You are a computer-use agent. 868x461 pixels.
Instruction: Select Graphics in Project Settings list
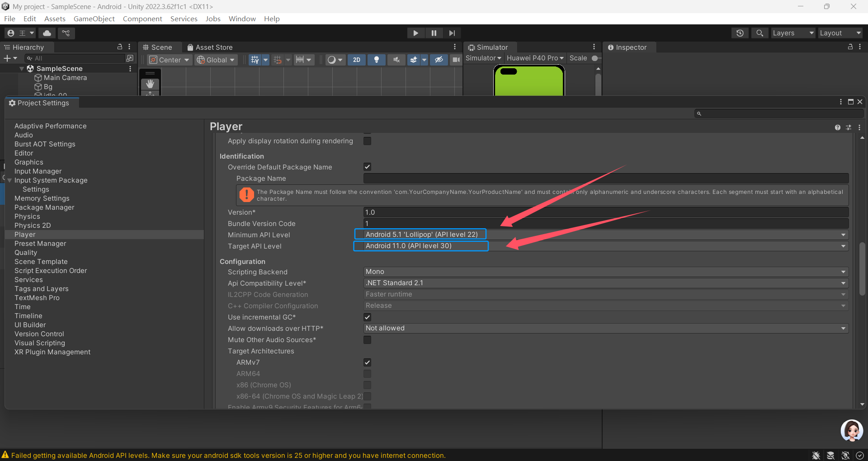click(x=29, y=162)
